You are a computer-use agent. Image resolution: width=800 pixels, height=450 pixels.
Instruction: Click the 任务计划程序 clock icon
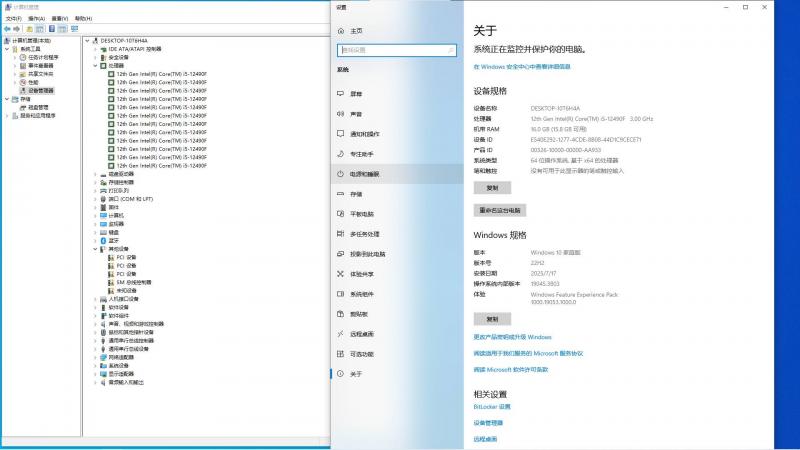tap(23, 58)
